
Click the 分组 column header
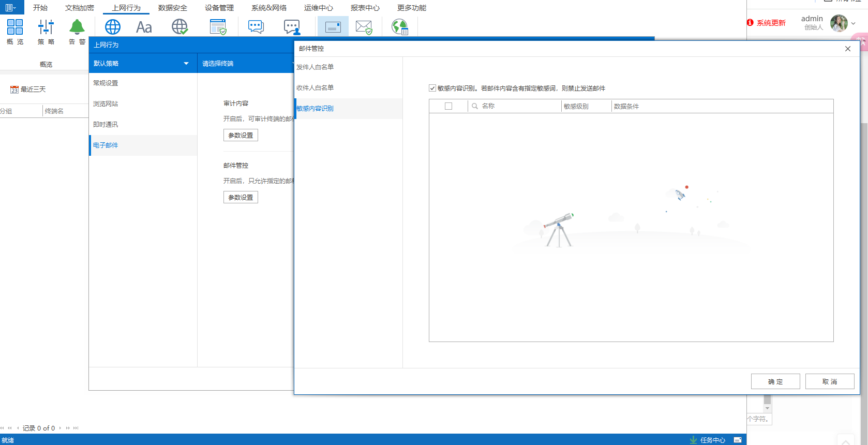click(6, 111)
